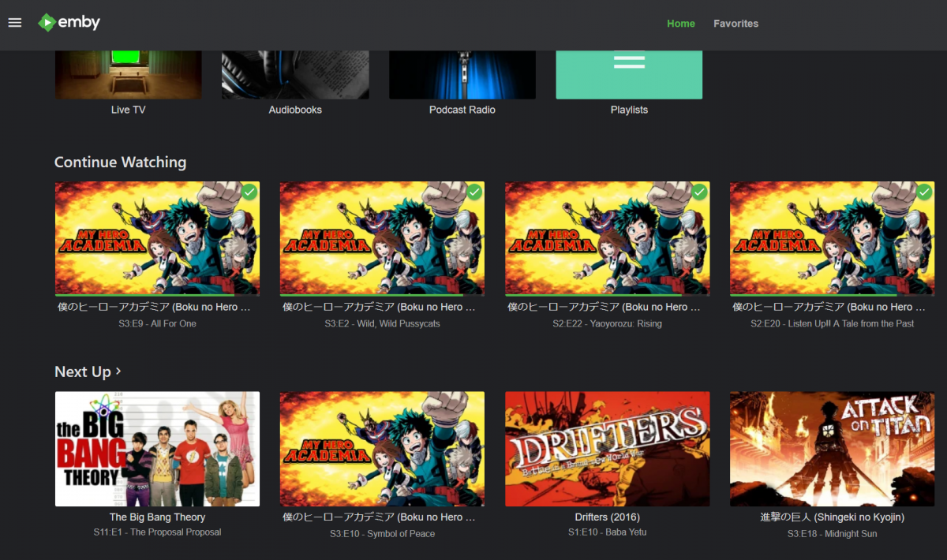947x560 pixels.
Task: Toggle watched checkmark on Listen Up!! episode
Action: 924,192
